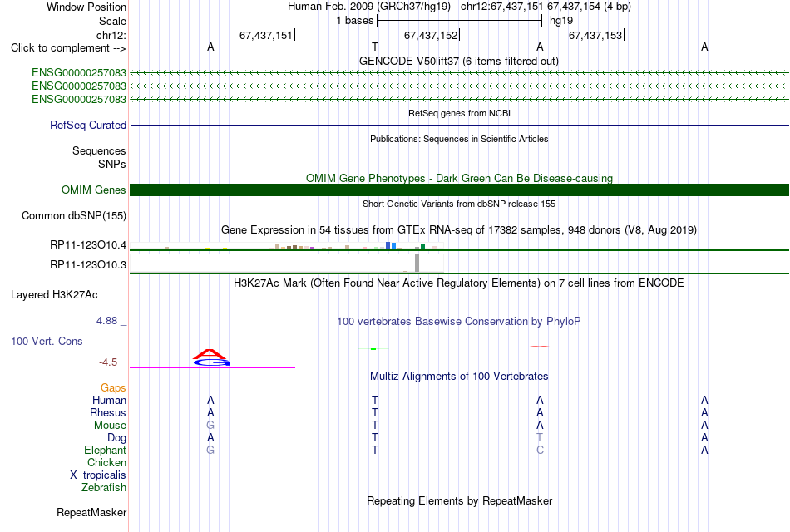The width and height of the screenshot is (790, 532).
Task: Click 'Basewise Conservation by PhyloP' title
Action: [x=459, y=322]
